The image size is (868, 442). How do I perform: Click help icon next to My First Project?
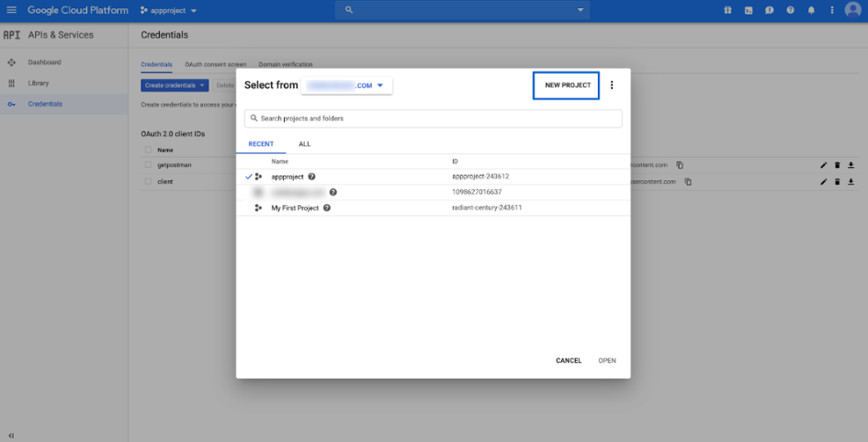327,208
